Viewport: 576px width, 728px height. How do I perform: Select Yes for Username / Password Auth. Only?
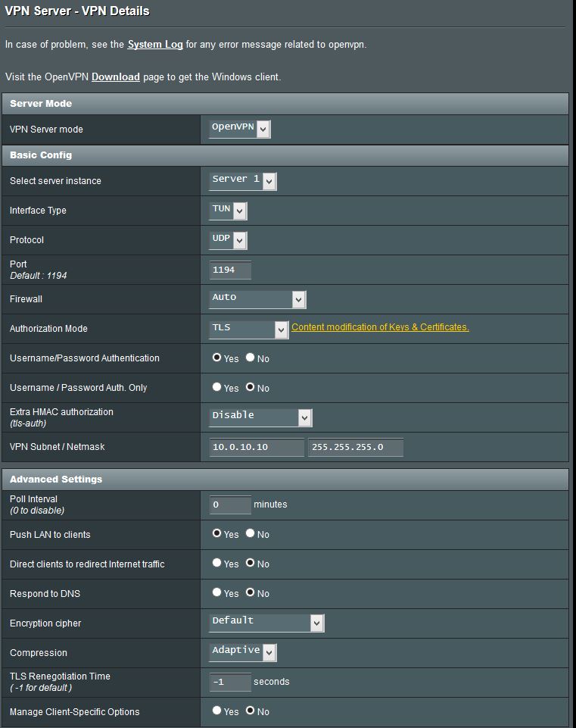click(217, 388)
